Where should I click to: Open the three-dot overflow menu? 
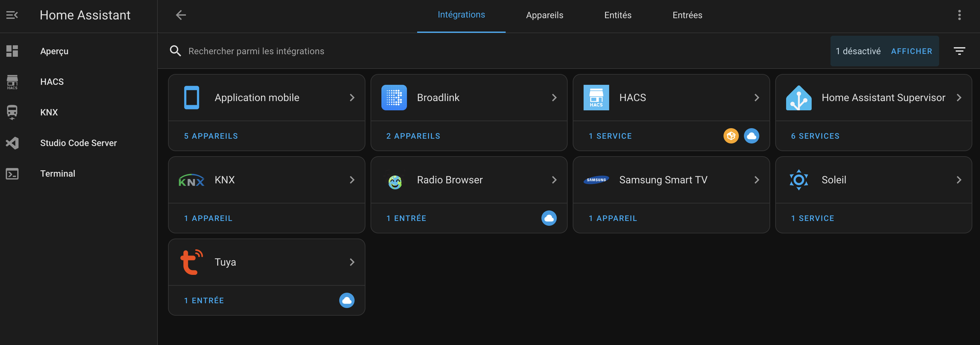(959, 15)
